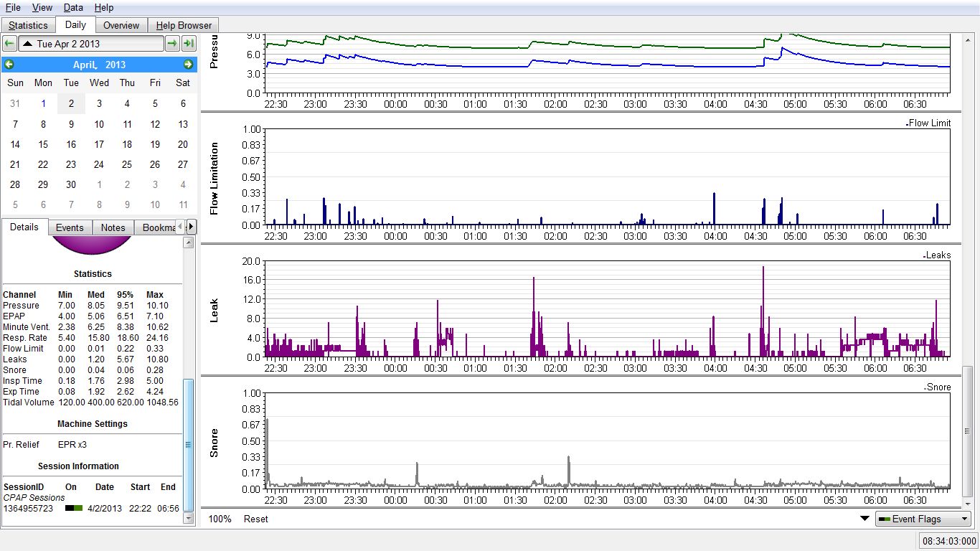
Task: Toggle the session on/off indicator for session 1364955723
Action: pos(74,508)
